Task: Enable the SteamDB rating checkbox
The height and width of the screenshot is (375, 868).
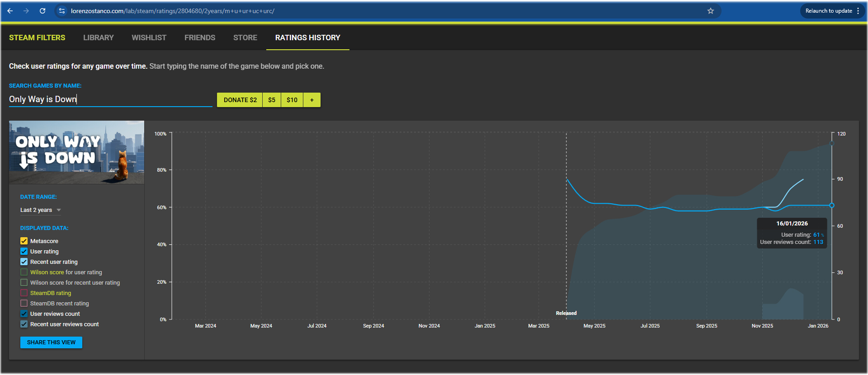Action: click(x=24, y=293)
